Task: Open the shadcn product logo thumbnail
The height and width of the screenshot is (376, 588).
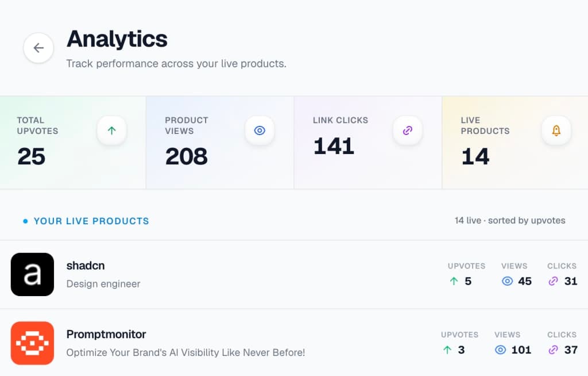Action: [32, 275]
